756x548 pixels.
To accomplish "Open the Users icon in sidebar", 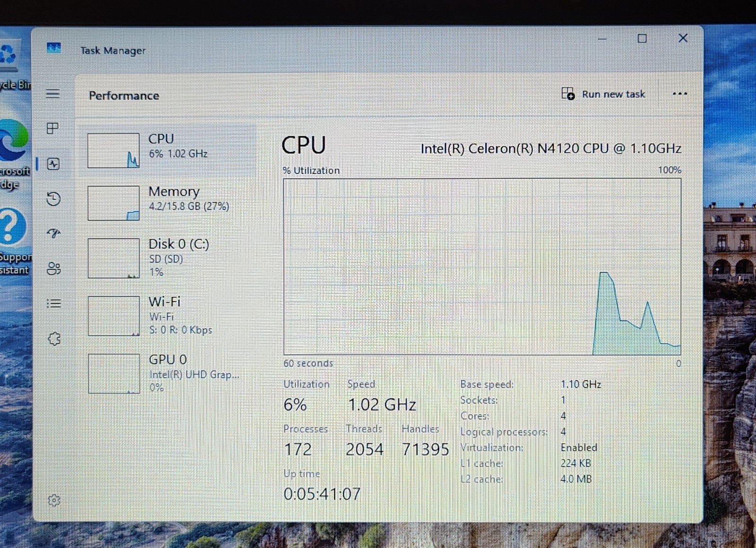I will (x=54, y=269).
